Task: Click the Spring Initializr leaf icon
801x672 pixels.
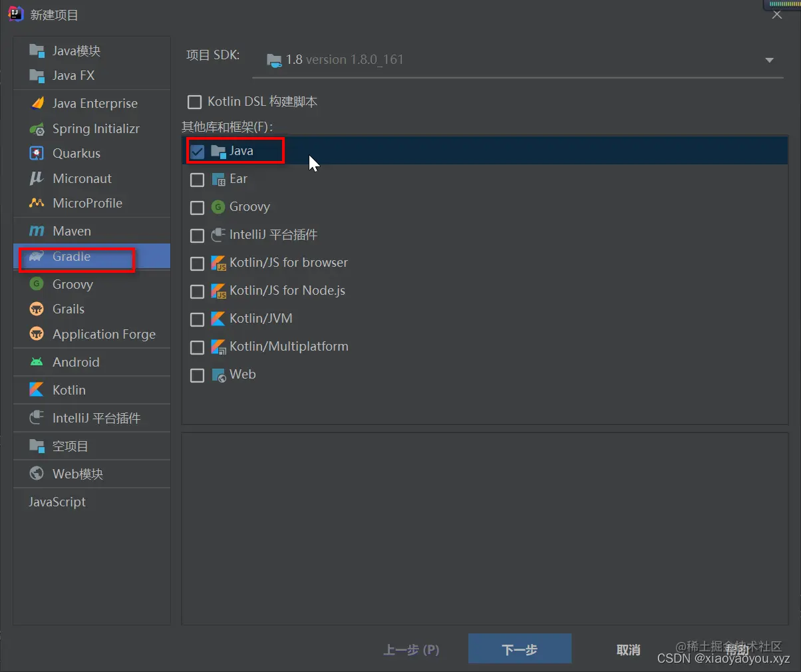Action: click(x=37, y=128)
